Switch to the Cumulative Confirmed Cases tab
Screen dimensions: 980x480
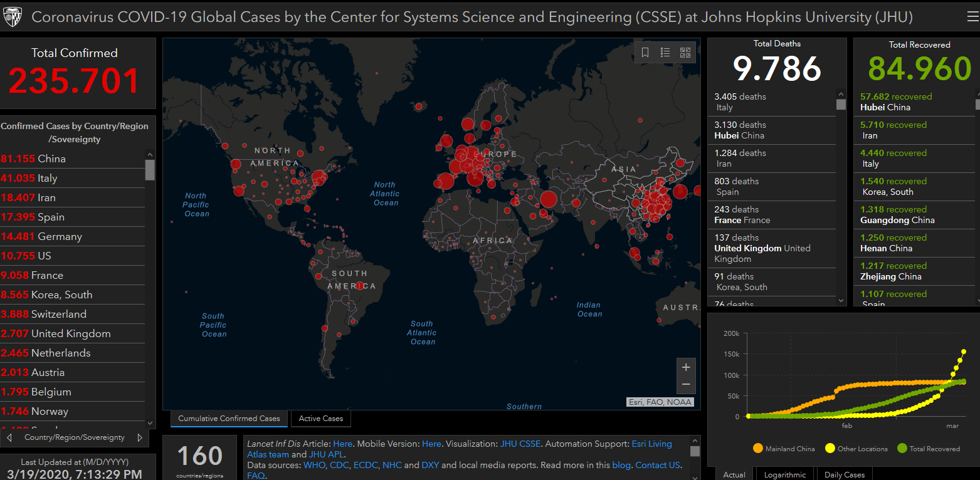[229, 419]
